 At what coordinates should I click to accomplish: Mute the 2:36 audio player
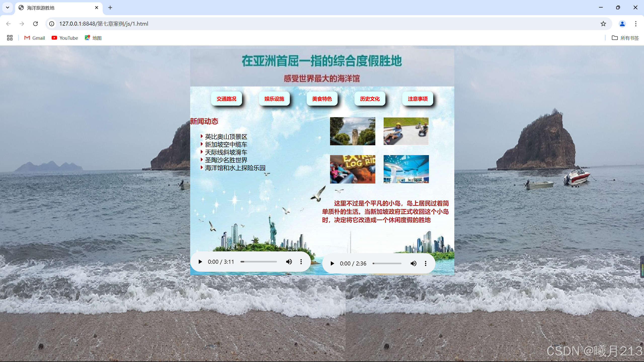click(x=413, y=263)
